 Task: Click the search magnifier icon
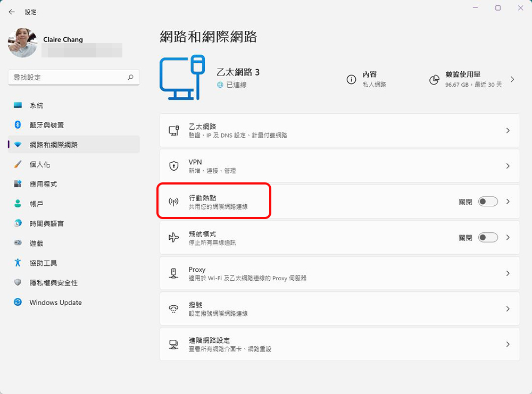click(x=130, y=78)
